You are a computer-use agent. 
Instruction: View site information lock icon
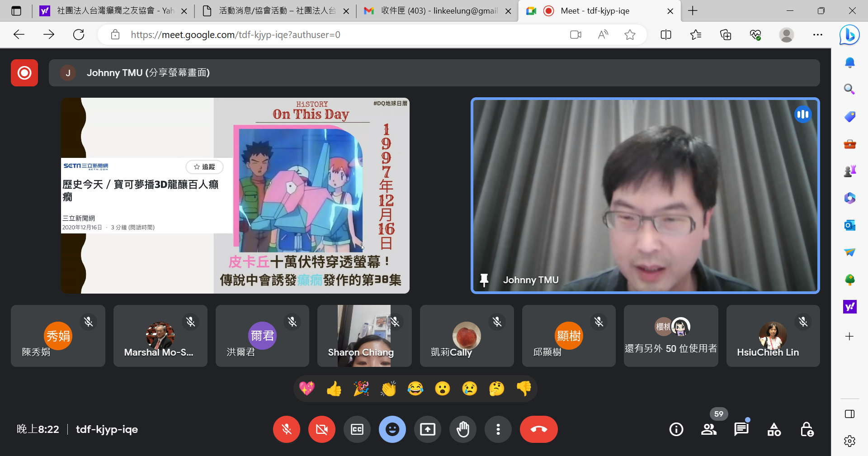click(115, 35)
